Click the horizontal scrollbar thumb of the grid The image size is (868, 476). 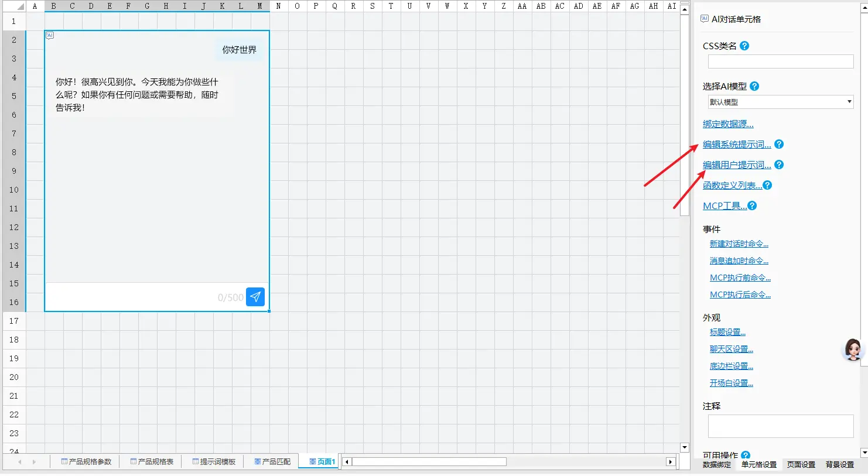(x=429, y=462)
